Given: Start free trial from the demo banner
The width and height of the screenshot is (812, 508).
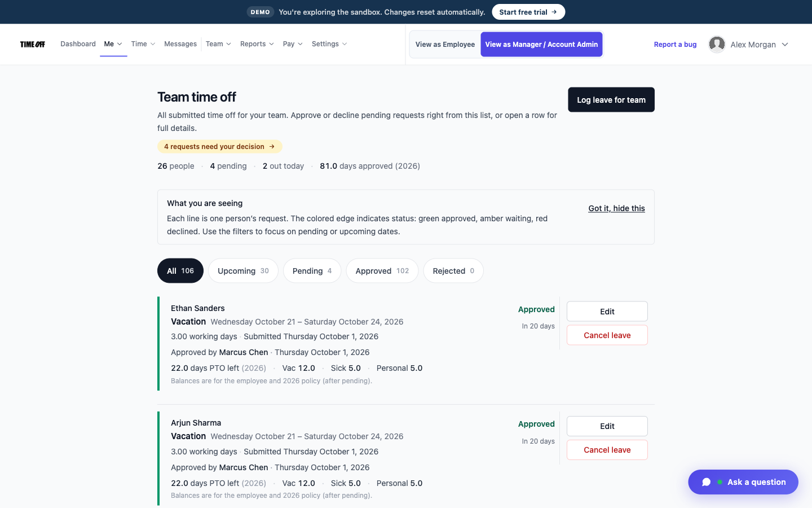Looking at the screenshot, I should pos(528,12).
